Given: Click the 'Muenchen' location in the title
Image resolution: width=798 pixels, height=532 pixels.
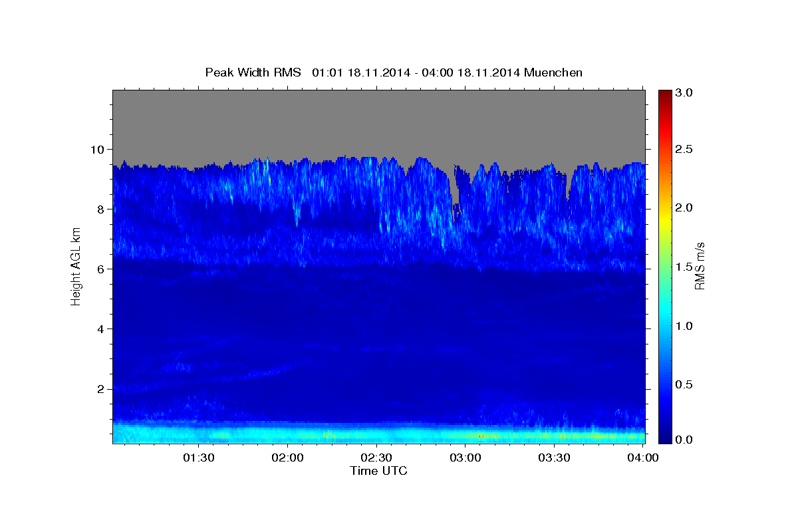Looking at the screenshot, I should (x=553, y=72).
